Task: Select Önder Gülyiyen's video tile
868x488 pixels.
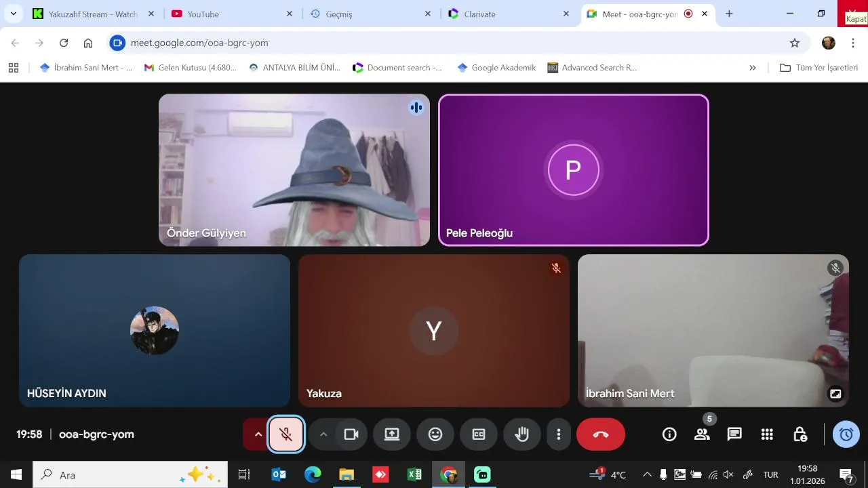Action: tap(294, 170)
